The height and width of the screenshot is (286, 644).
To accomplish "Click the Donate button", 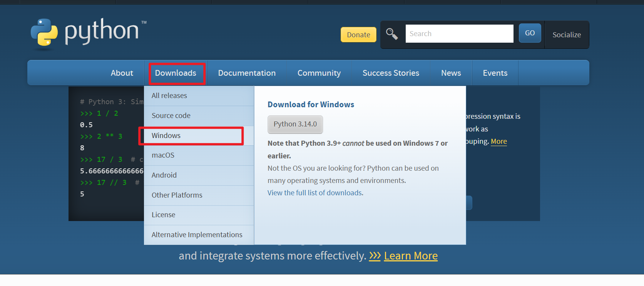I will (358, 35).
